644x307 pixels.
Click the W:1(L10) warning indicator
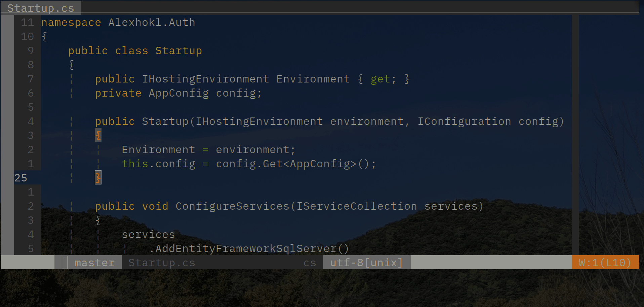pyautogui.click(x=605, y=263)
